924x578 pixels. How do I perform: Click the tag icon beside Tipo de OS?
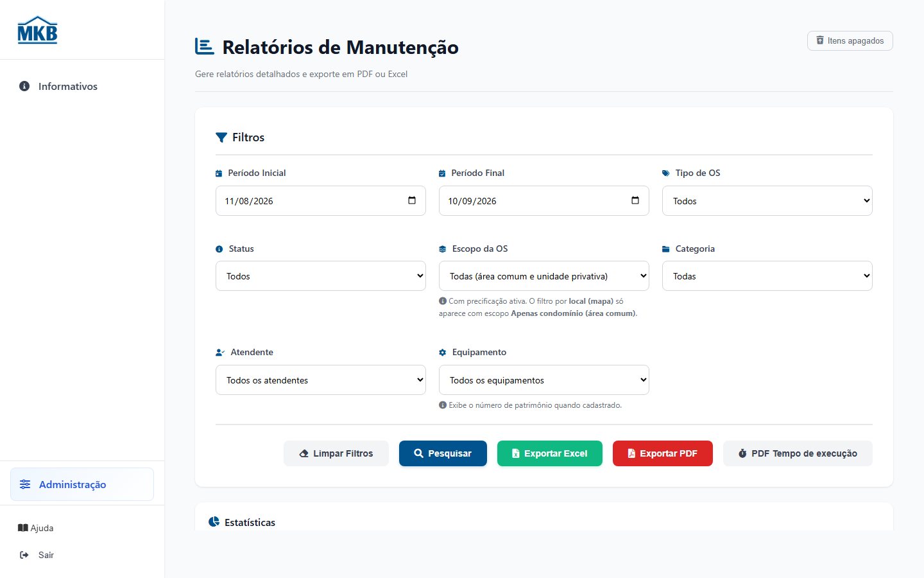coord(666,173)
